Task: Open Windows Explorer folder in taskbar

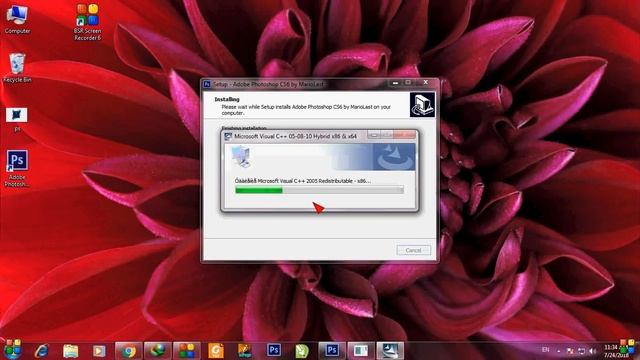Action: pyautogui.click(x=71, y=351)
